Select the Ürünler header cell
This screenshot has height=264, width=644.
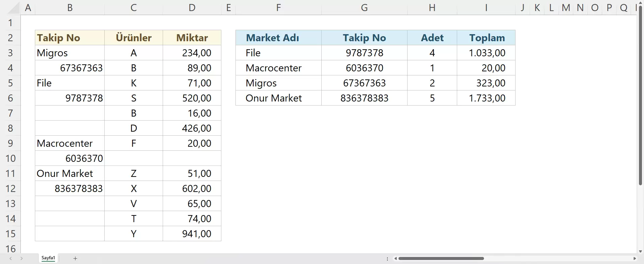point(133,38)
